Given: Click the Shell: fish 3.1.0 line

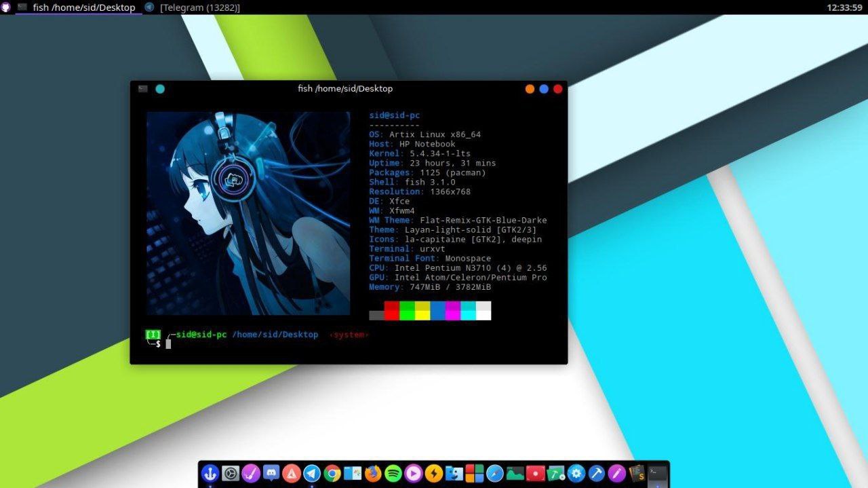Looking at the screenshot, I should click(412, 182).
